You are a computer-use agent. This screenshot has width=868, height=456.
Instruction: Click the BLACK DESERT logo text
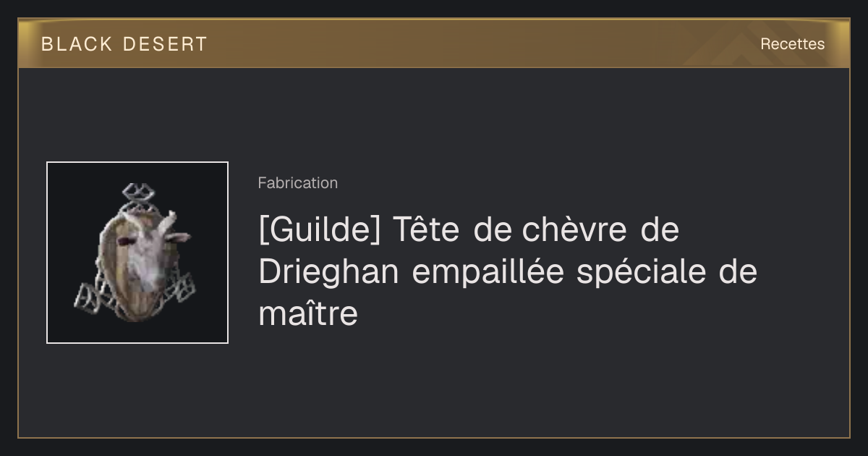pos(124,44)
